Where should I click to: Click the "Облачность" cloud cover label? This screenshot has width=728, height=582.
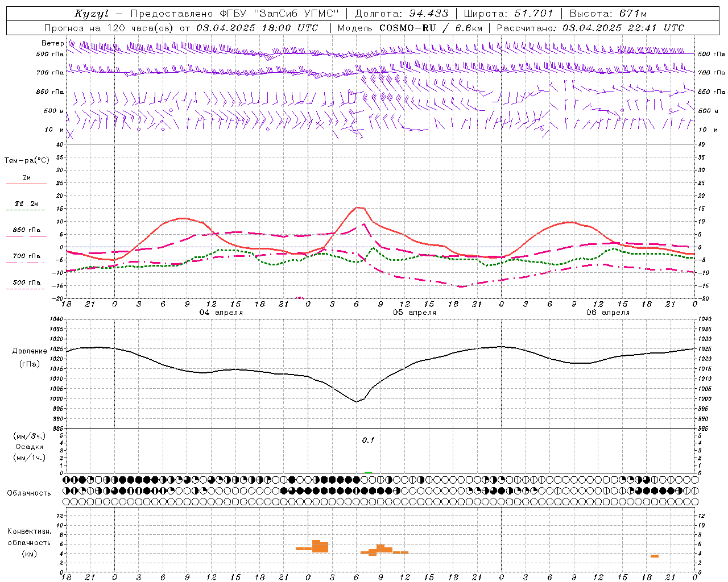click(x=29, y=493)
